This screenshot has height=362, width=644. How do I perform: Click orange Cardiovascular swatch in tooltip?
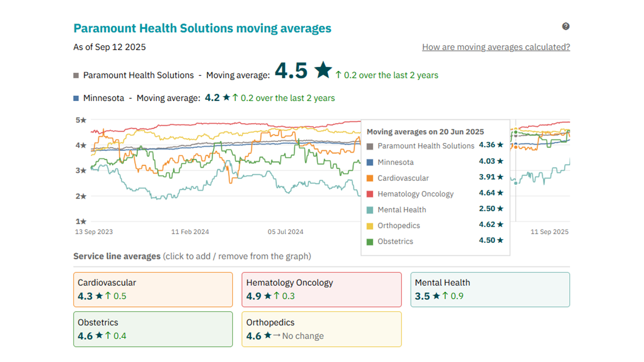(370, 178)
